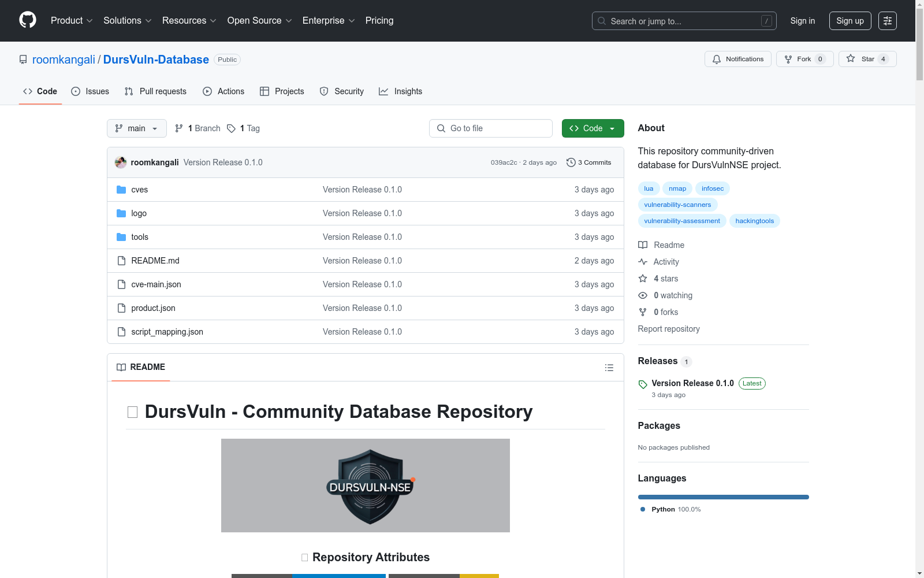Click the eye icon beside 0 watching
The image size is (924, 578).
(x=643, y=295)
